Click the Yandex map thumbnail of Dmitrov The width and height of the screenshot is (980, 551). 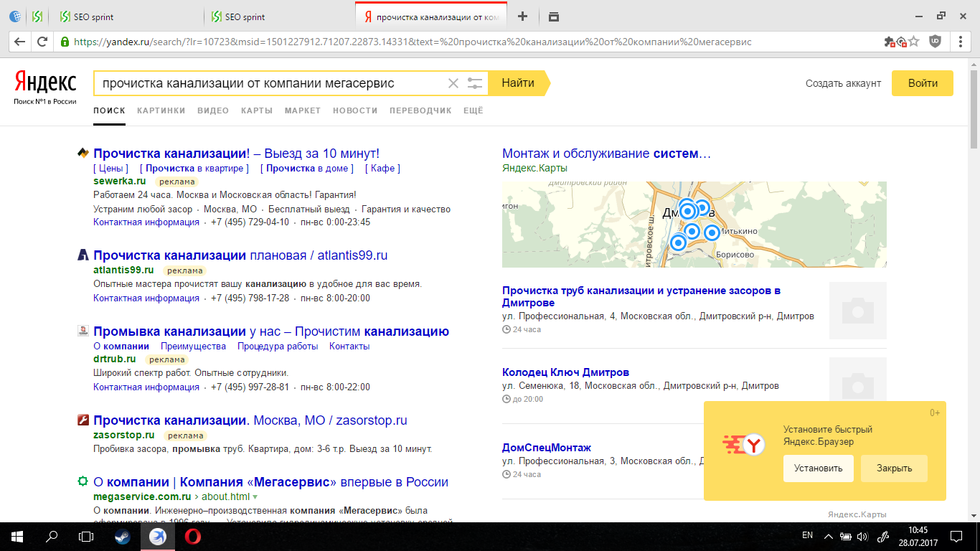(694, 225)
